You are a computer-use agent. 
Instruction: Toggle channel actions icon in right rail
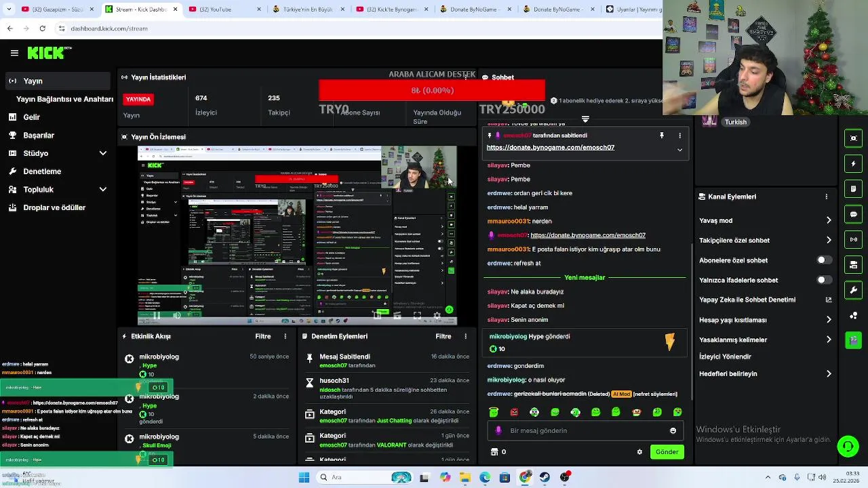853,264
